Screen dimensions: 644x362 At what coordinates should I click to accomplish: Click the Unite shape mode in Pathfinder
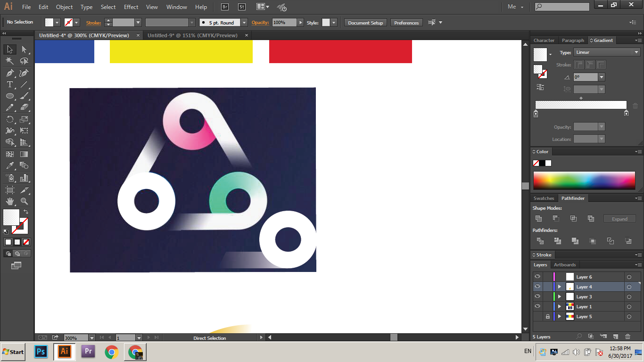pos(538,219)
